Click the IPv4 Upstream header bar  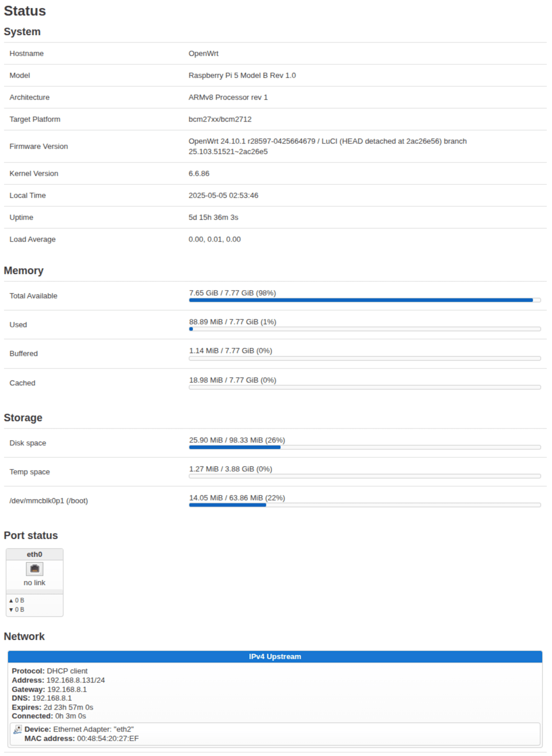point(275,657)
